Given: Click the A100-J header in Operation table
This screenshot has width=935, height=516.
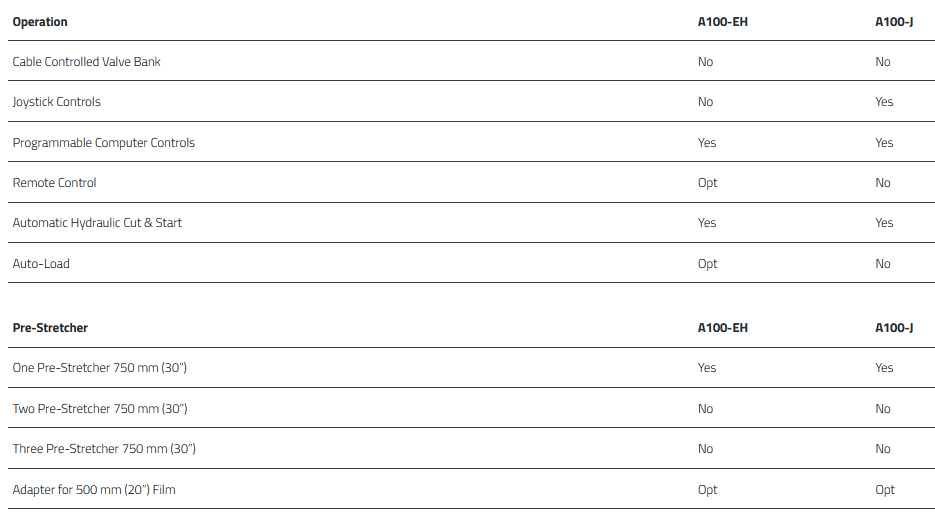Looking at the screenshot, I should pyautogui.click(x=894, y=21).
